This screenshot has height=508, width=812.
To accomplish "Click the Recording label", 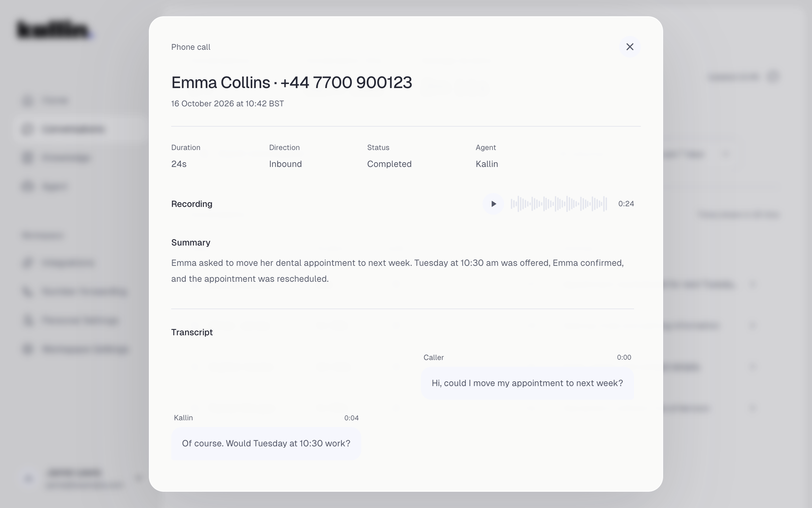I will point(191,204).
